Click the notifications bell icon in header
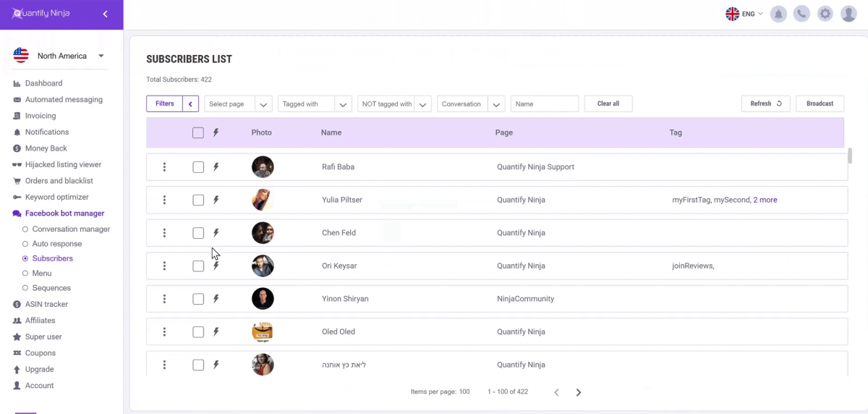 pos(778,14)
